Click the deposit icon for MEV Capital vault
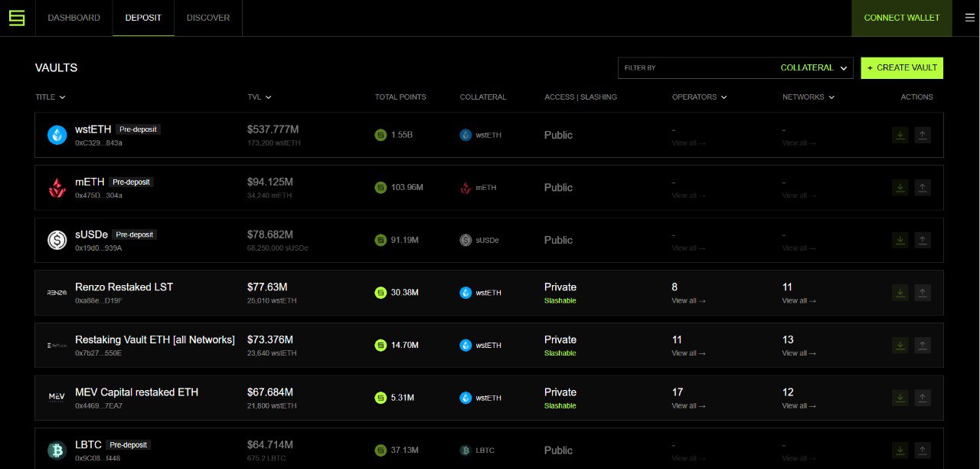 pos(900,398)
